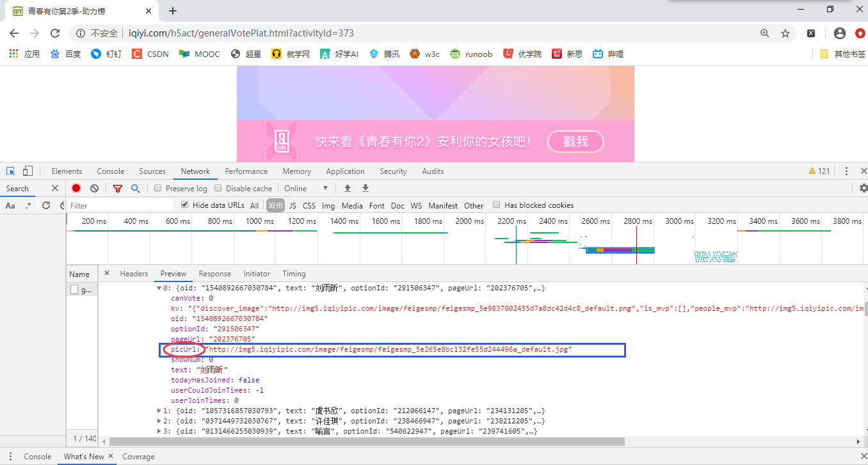The image size is (868, 465).
Task: Open the MOOC bookmark
Action: click(199, 54)
